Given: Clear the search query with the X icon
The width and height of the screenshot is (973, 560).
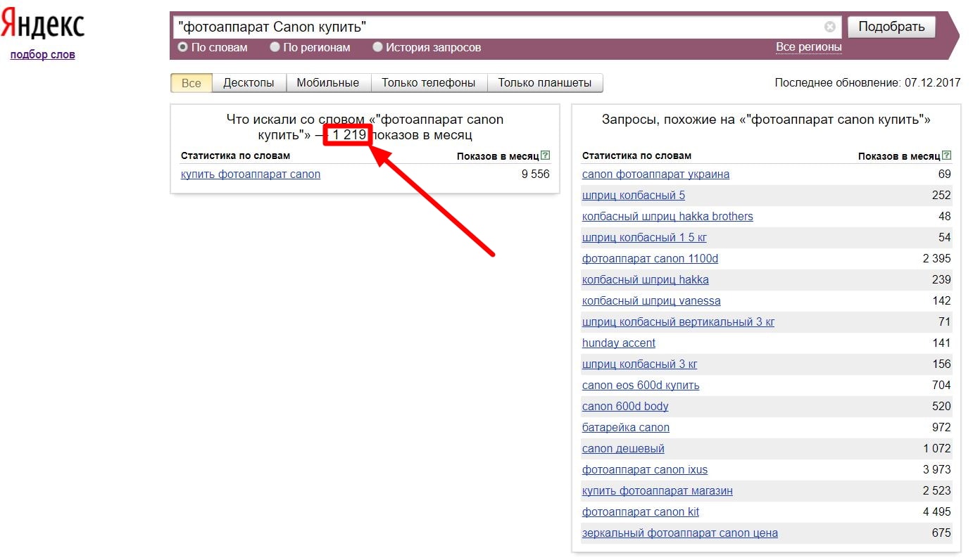Looking at the screenshot, I should point(830,27).
